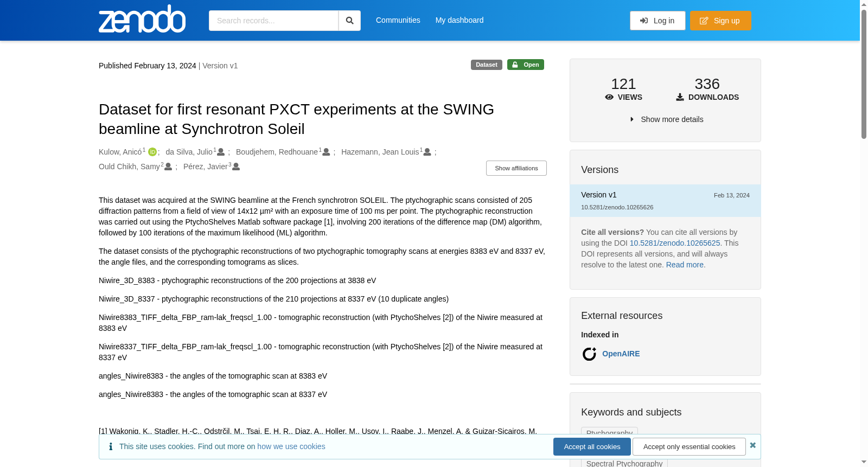The height and width of the screenshot is (467, 868).
Task: Open author Hazemann, Jean Louis
Action: point(380,152)
